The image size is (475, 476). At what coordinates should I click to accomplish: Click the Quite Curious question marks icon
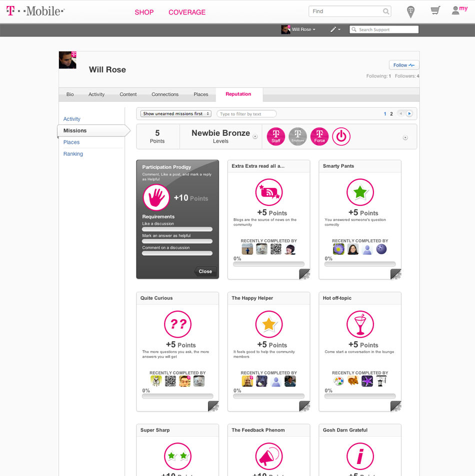(x=177, y=324)
